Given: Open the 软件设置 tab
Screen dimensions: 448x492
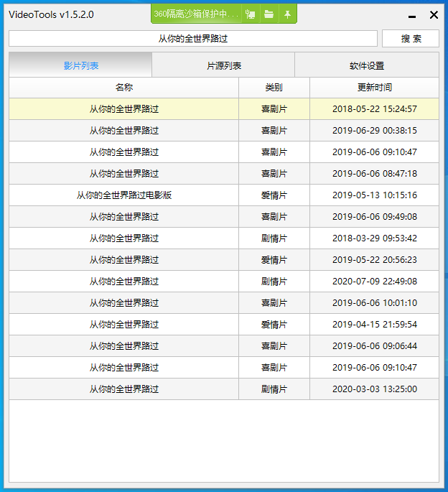Looking at the screenshot, I should click(x=367, y=65).
